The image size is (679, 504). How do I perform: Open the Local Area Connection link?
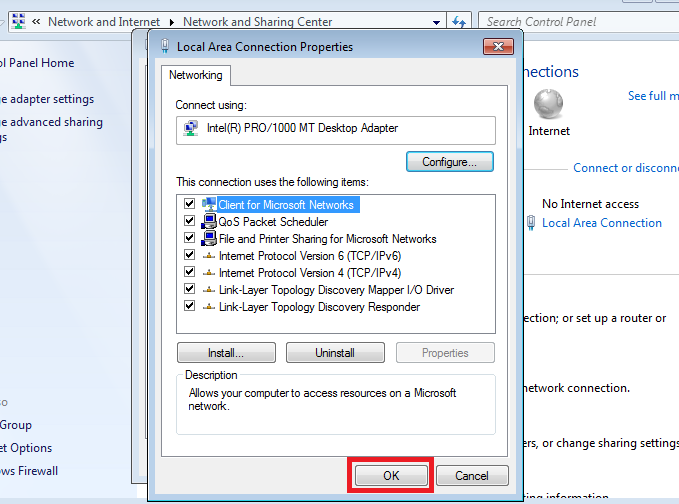602,223
